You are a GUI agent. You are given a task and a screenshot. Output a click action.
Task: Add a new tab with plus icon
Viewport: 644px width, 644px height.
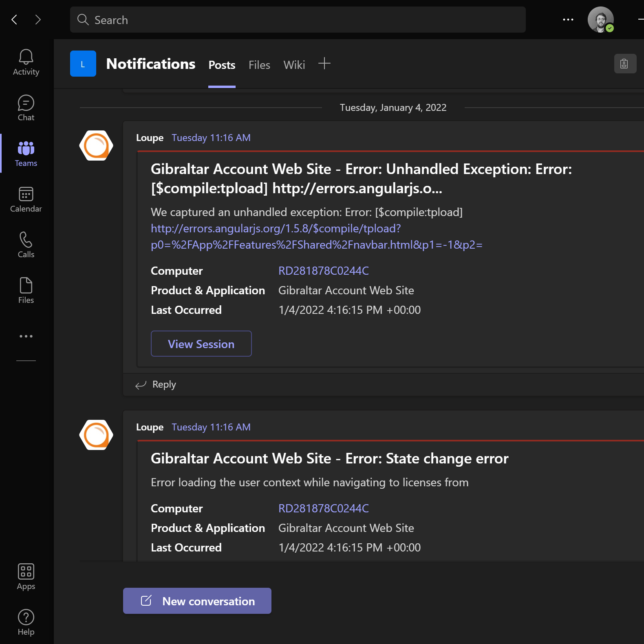click(x=324, y=63)
